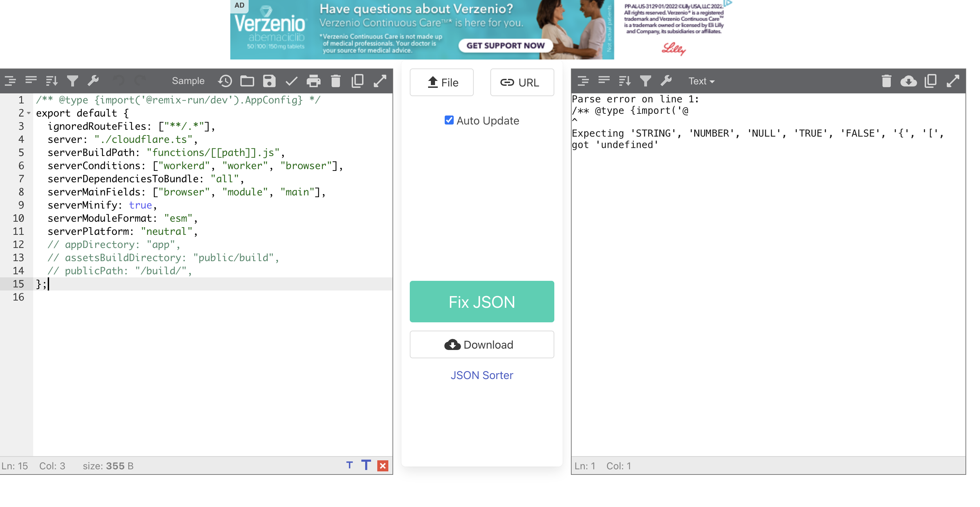Copy right panel contents with the copy icon
The width and height of the screenshot is (980, 507).
(x=931, y=81)
